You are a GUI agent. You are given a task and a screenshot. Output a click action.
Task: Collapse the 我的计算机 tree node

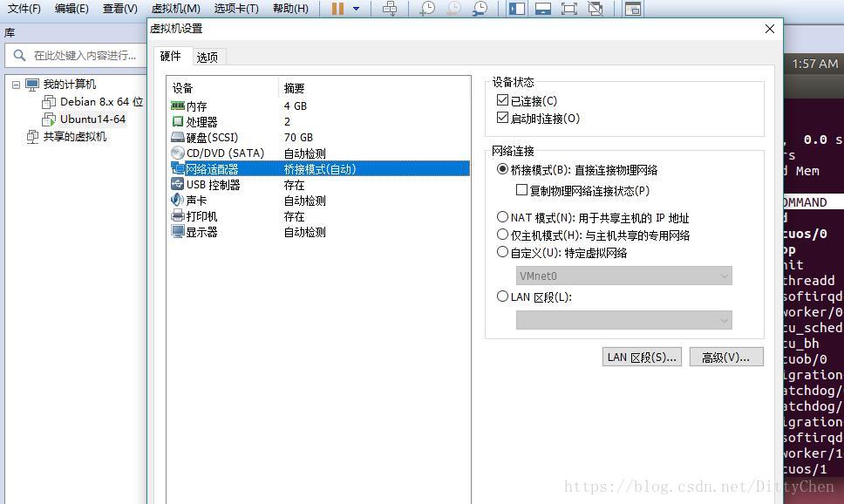coord(17,85)
